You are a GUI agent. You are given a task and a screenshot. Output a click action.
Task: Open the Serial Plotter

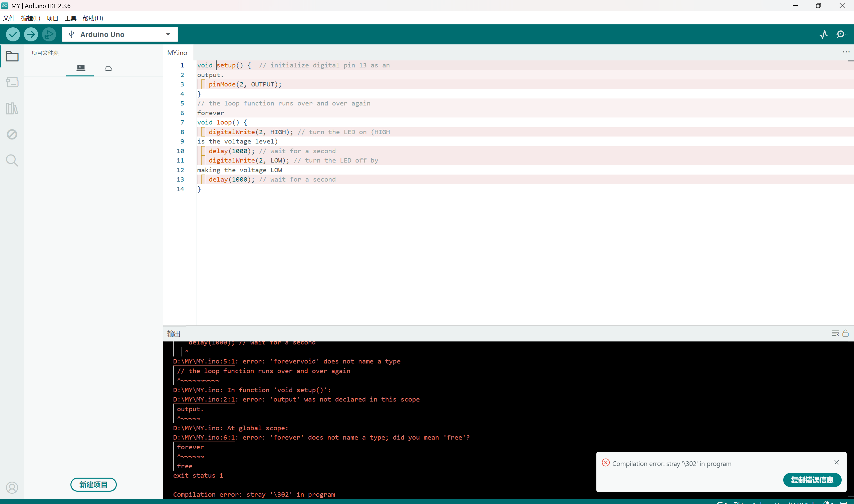tap(823, 34)
